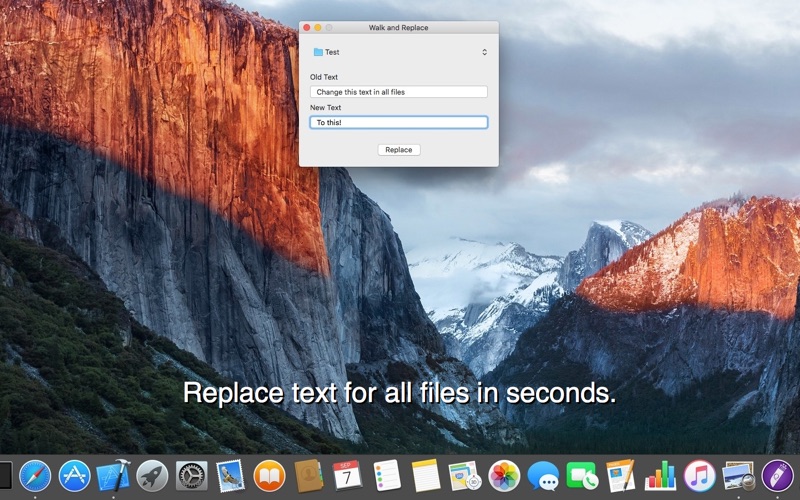The height and width of the screenshot is (500, 800).
Task: Open Calendar showing SEP 7
Action: 347,476
